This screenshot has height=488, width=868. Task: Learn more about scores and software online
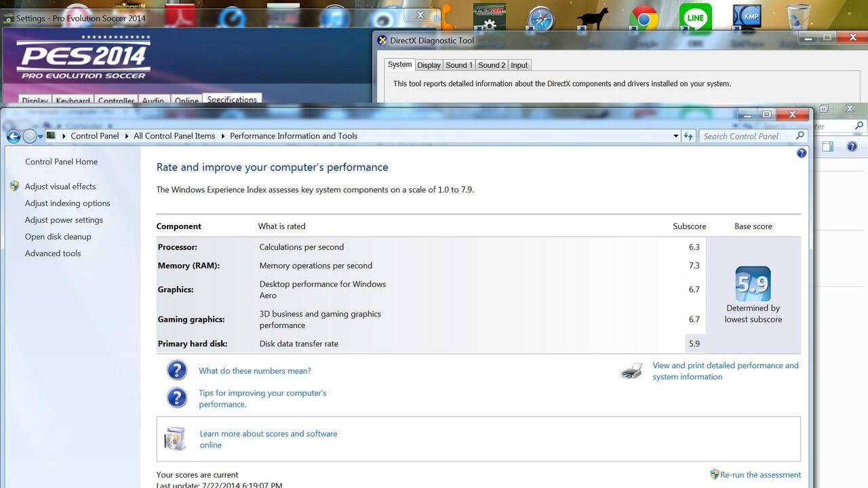(x=268, y=439)
